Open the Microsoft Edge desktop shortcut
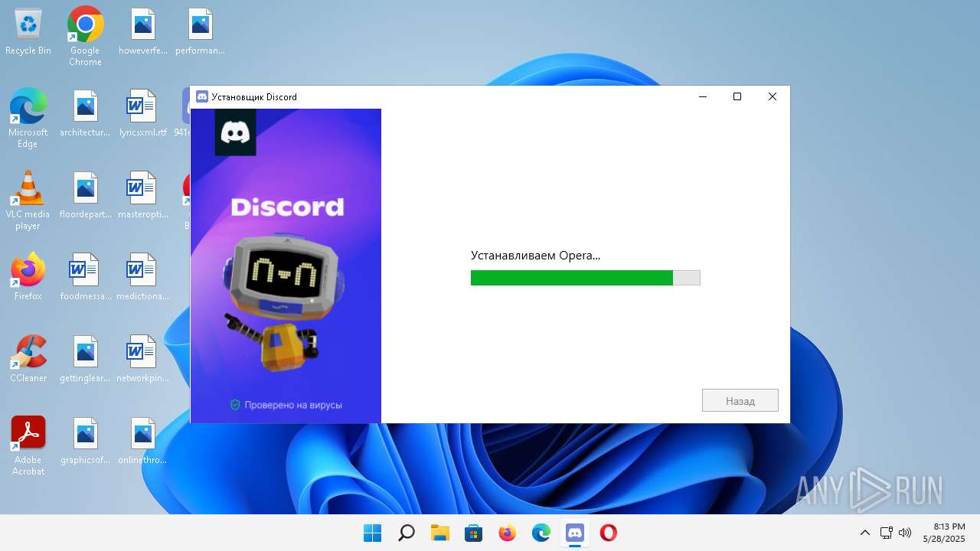 28,119
